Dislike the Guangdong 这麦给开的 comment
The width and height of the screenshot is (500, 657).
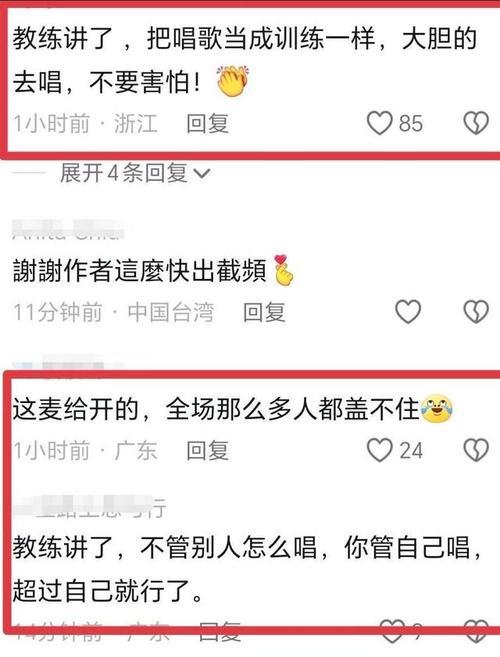[x=476, y=450]
